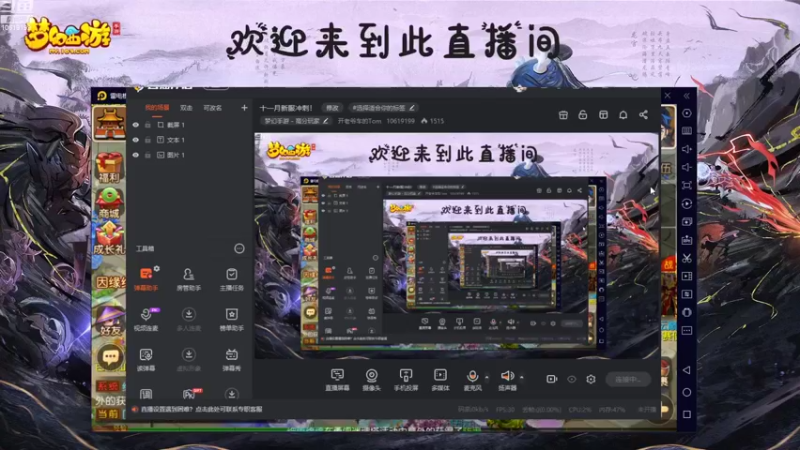800x450 pixels.
Task: Select the 文本 1 layer row
Action: click(189, 140)
